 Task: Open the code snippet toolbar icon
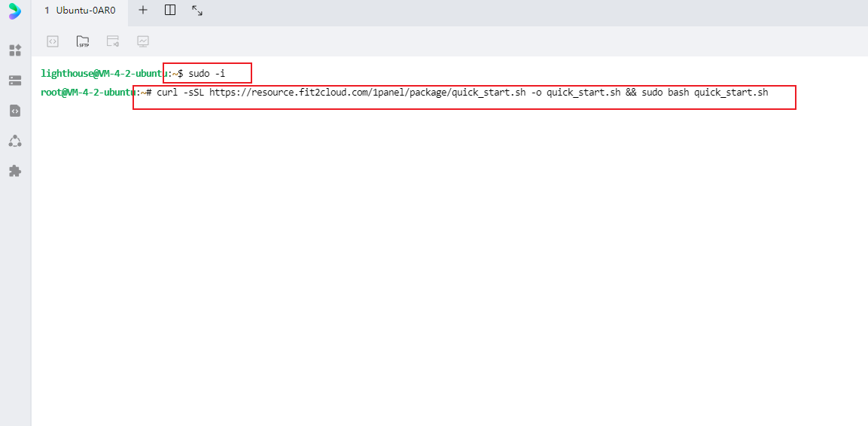tap(53, 41)
